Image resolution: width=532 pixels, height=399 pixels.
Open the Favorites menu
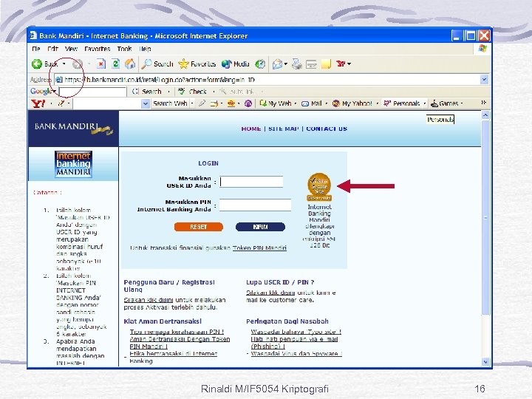[98, 49]
